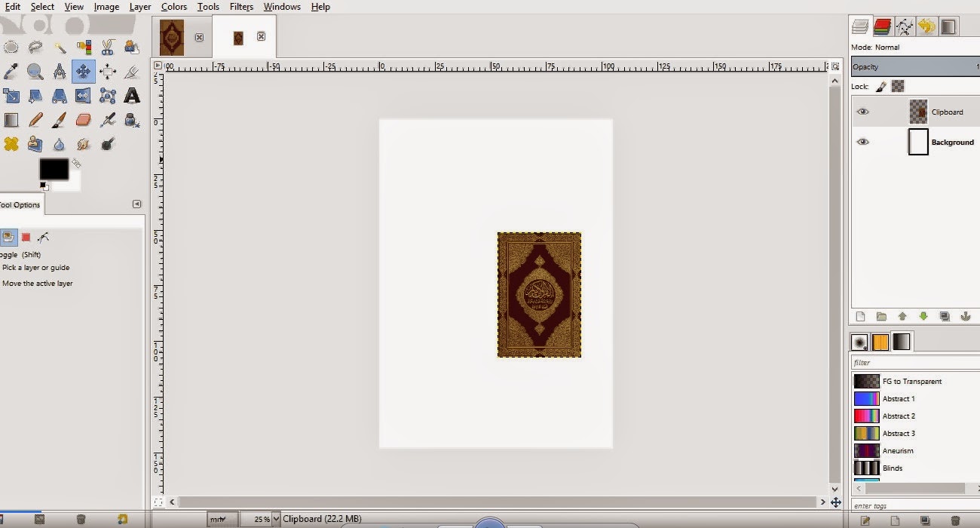Select the Shear tool

[x=35, y=96]
